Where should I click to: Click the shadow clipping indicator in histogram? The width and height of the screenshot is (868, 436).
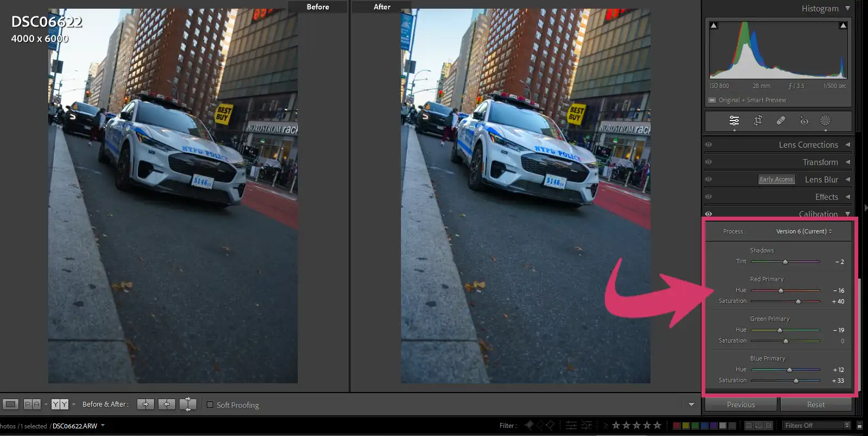[713, 26]
